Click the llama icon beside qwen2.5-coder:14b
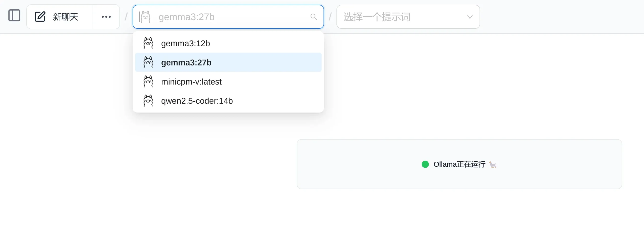Viewport: 644px width, 250px height. pyautogui.click(x=148, y=100)
